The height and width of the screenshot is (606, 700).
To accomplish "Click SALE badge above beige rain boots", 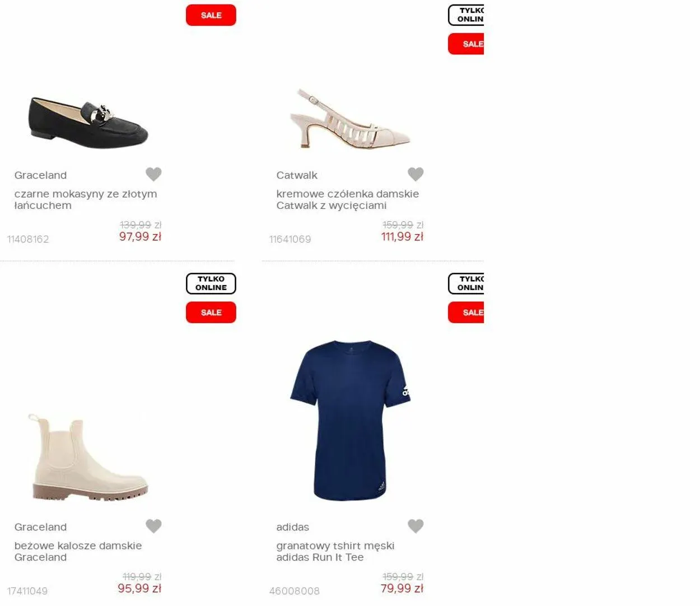I will (x=211, y=313).
